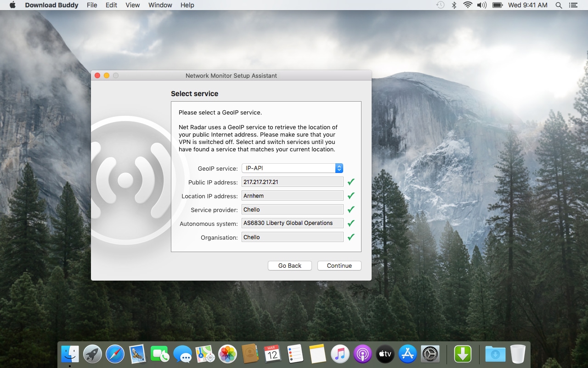Open the Help menu
The width and height of the screenshot is (588, 368).
187,5
